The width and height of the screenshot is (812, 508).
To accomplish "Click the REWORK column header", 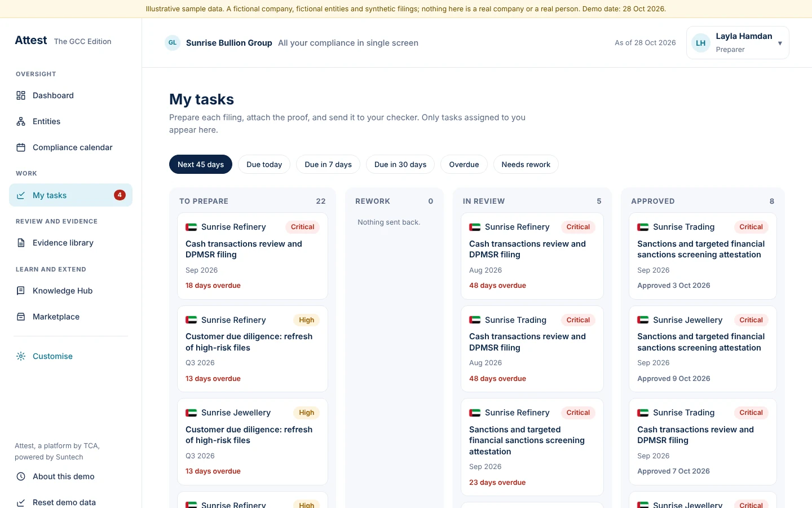I will 373,201.
